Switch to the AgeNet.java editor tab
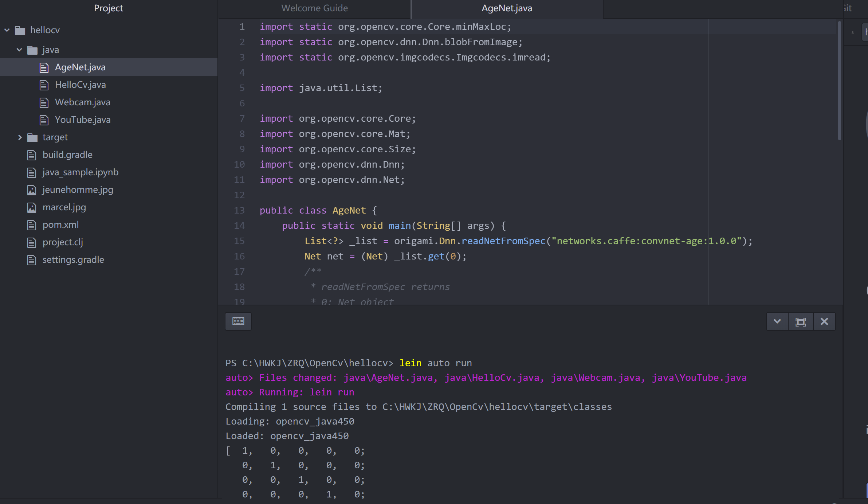This screenshot has height=504, width=868. 507,8
